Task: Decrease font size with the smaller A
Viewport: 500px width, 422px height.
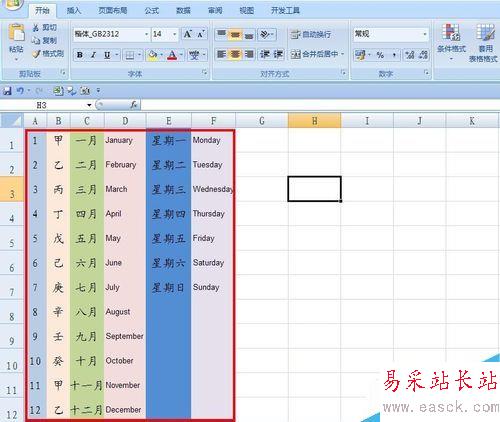Action: point(201,34)
